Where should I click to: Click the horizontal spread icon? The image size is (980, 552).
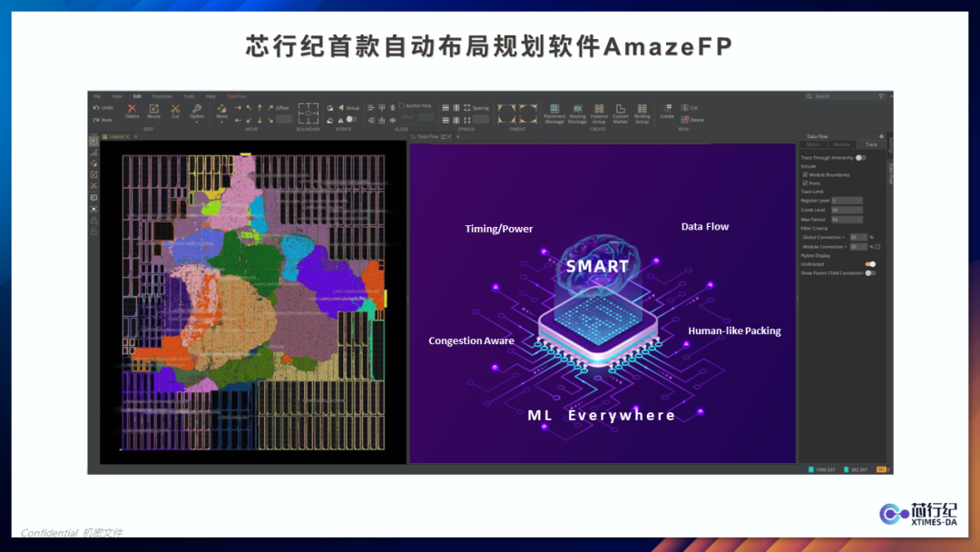446,107
